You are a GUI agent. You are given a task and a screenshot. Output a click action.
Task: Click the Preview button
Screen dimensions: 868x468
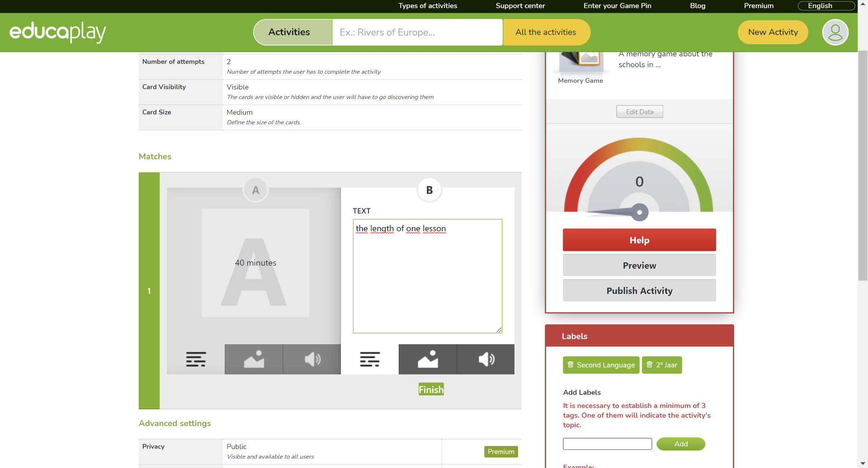point(639,266)
